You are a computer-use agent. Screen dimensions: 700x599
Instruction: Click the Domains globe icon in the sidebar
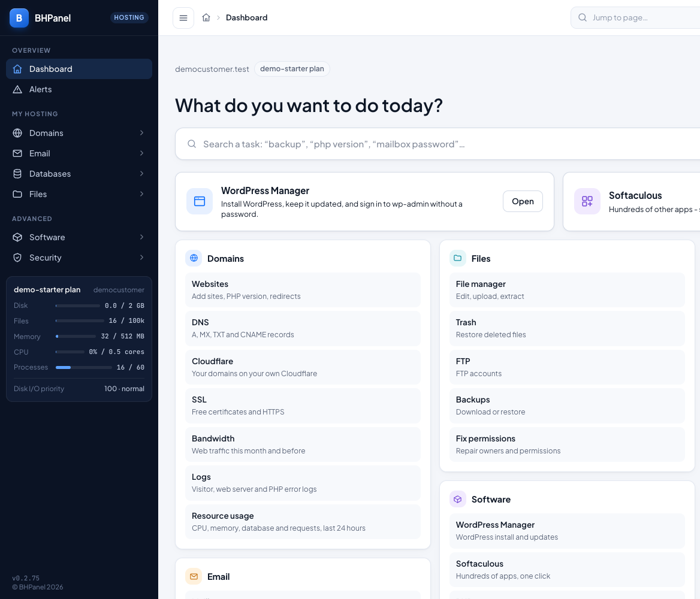(17, 133)
